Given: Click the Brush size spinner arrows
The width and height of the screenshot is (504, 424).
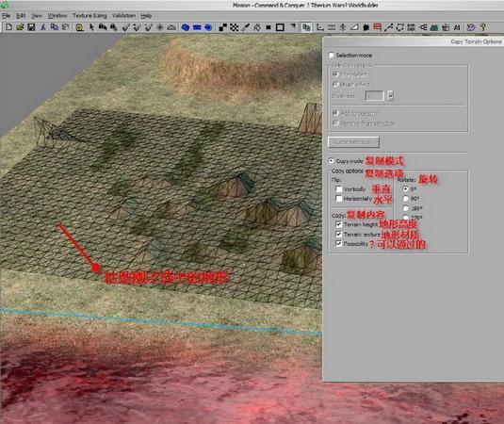Looking at the screenshot, I should coord(390,95).
